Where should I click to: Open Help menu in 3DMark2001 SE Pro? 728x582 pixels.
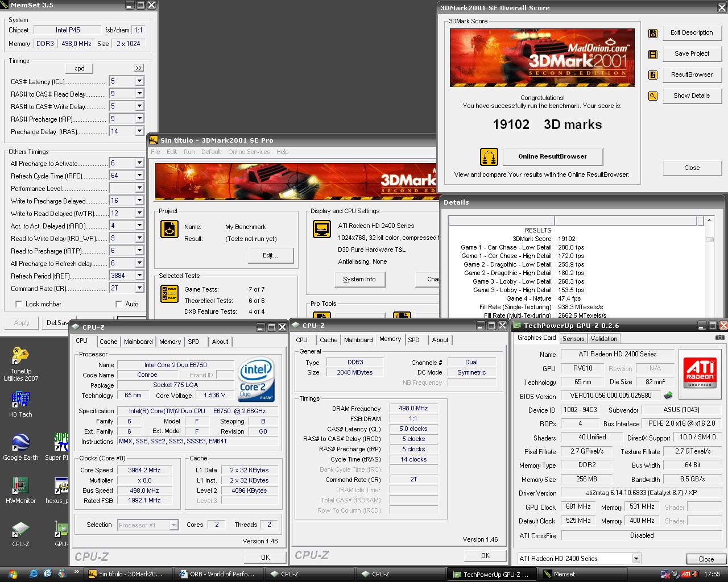click(x=282, y=152)
